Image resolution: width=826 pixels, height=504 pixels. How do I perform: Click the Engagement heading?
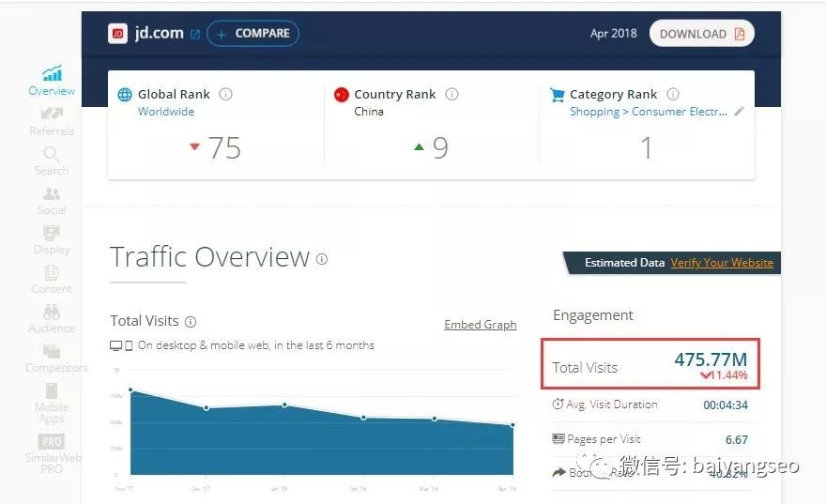pyautogui.click(x=593, y=315)
